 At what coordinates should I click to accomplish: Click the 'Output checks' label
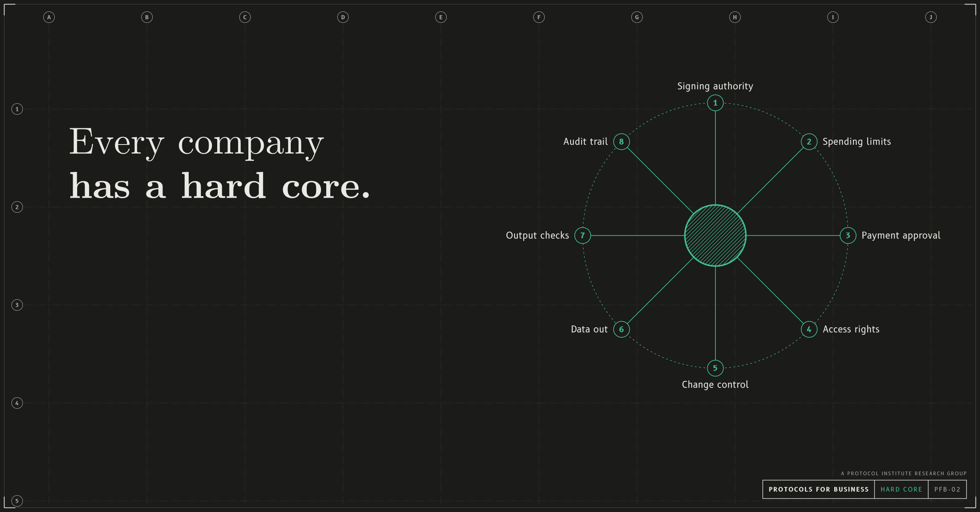[x=537, y=236]
